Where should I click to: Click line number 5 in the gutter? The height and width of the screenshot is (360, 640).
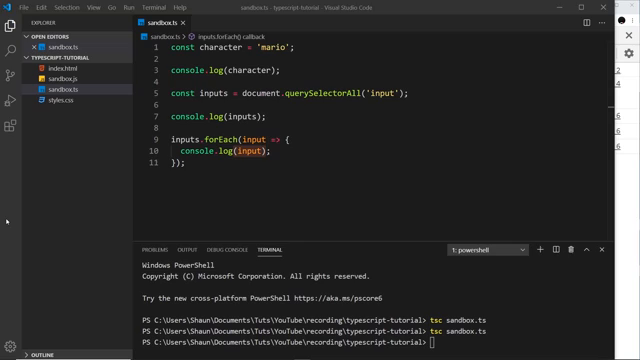(156, 93)
